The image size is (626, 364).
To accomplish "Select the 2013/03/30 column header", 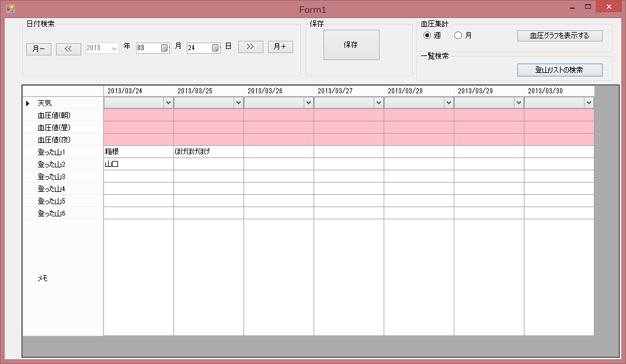I will tap(559, 91).
